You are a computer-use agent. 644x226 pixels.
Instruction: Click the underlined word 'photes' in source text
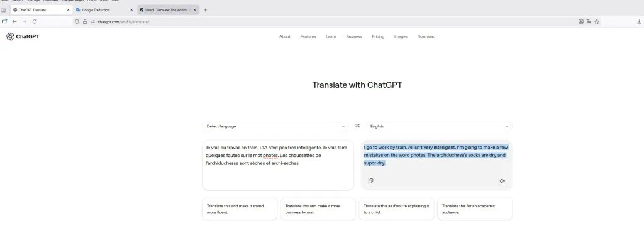270,156
